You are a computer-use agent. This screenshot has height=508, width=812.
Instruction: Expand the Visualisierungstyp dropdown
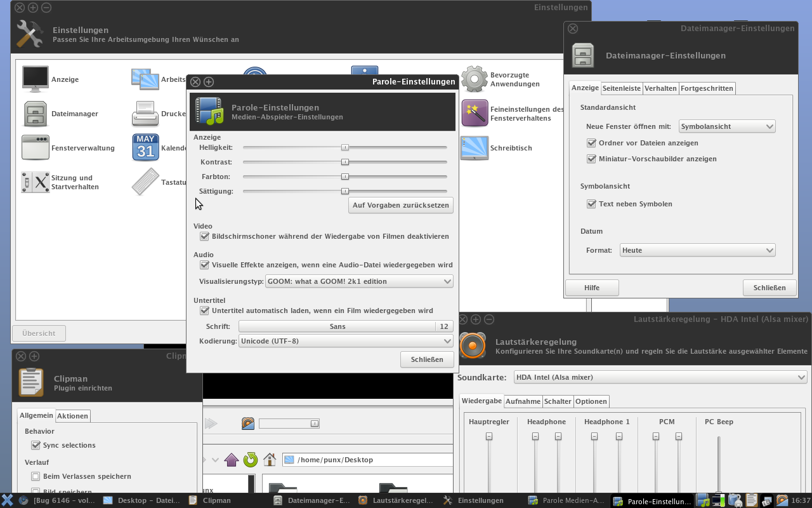coord(359,281)
